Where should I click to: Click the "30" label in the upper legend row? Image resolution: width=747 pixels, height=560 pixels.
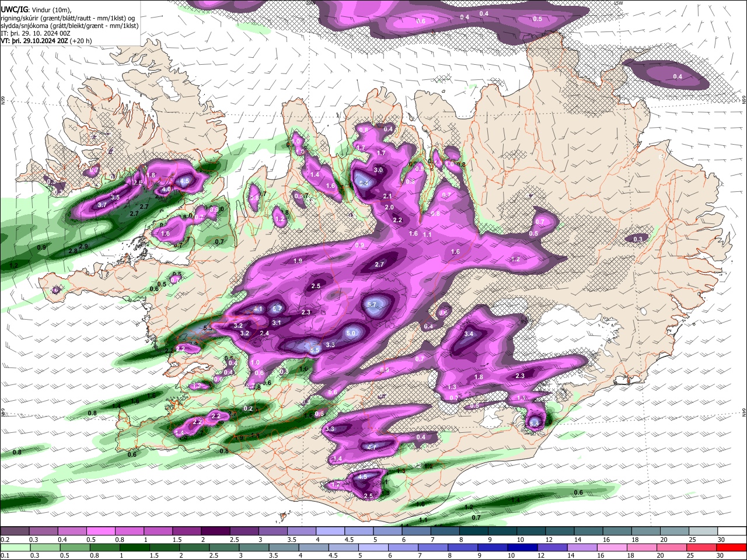coord(721,540)
